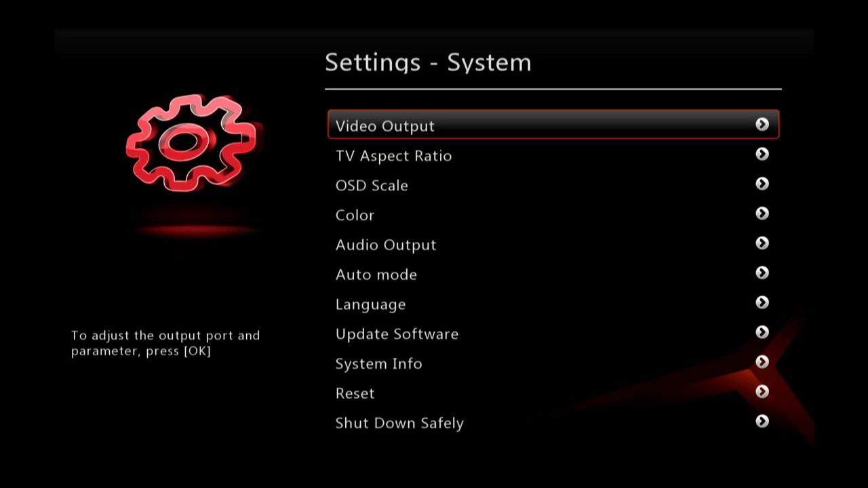Click the arrow icon beside Color

(762, 213)
